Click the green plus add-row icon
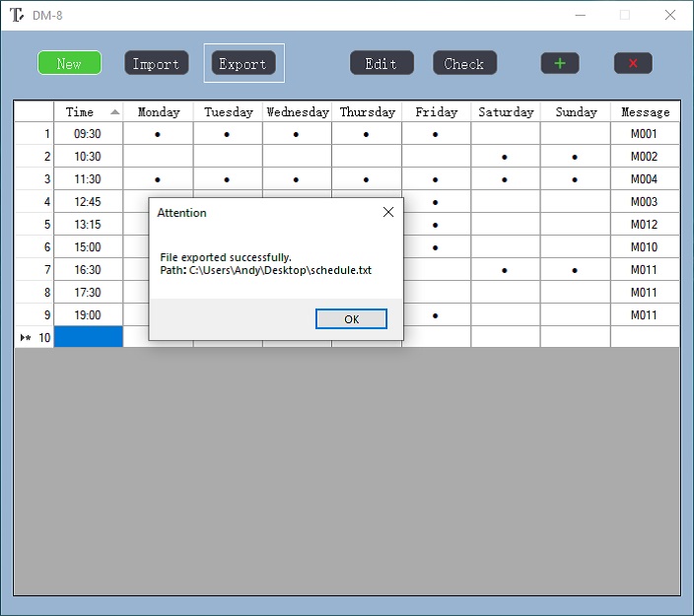 click(x=560, y=63)
